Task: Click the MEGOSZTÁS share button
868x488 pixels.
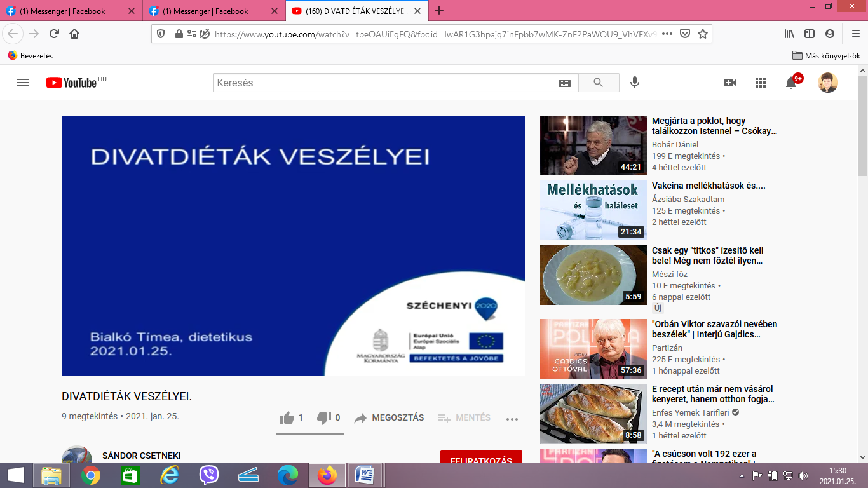Action: [x=389, y=417]
